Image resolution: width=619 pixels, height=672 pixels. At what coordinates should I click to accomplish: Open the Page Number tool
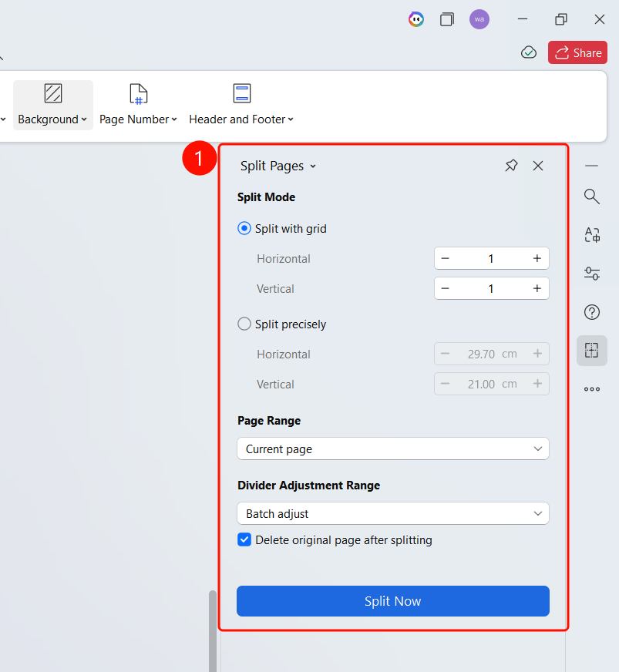tap(138, 105)
